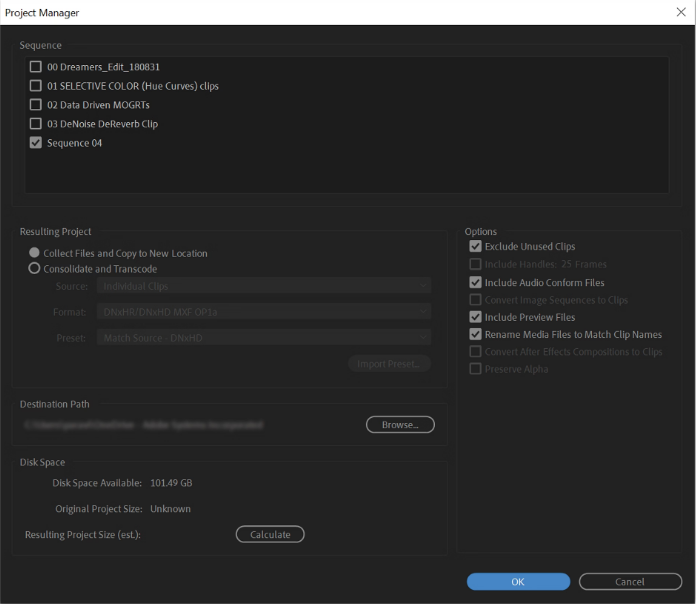Viewport: 696px width, 604px height.
Task: Open the Source dropdown
Action: pos(265,286)
